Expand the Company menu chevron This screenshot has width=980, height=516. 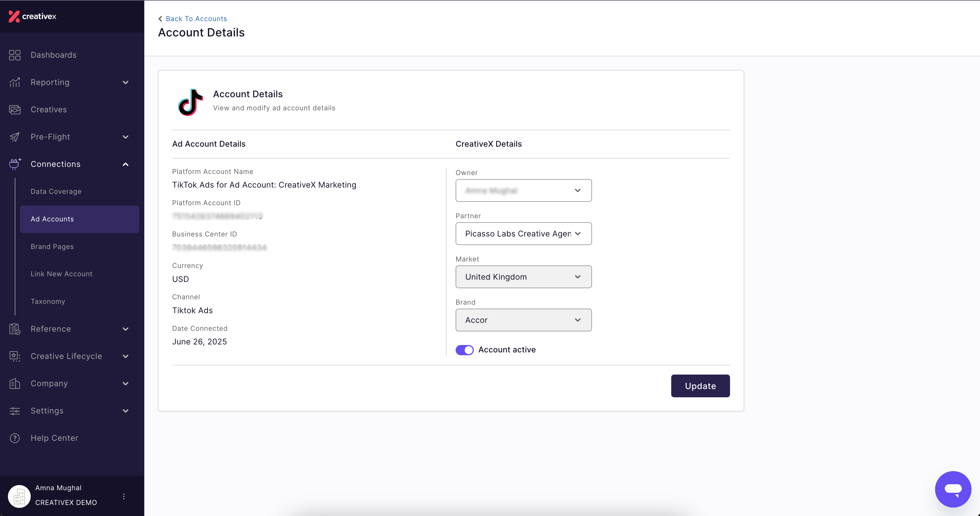click(x=126, y=384)
